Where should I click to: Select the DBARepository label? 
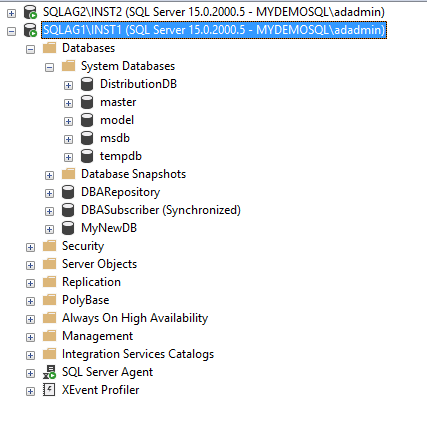tap(120, 192)
